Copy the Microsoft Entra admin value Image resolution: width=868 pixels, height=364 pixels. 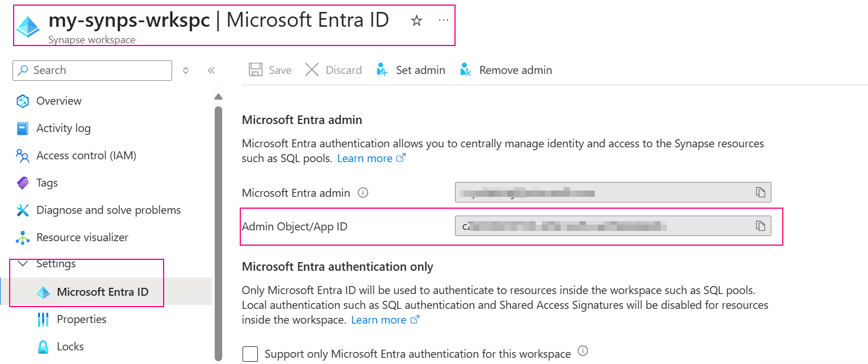click(x=761, y=193)
